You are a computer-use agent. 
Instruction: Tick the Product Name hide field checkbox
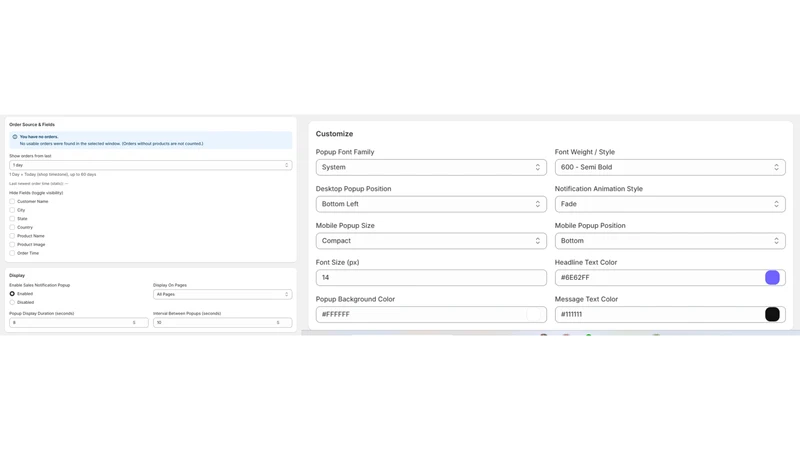pos(12,236)
